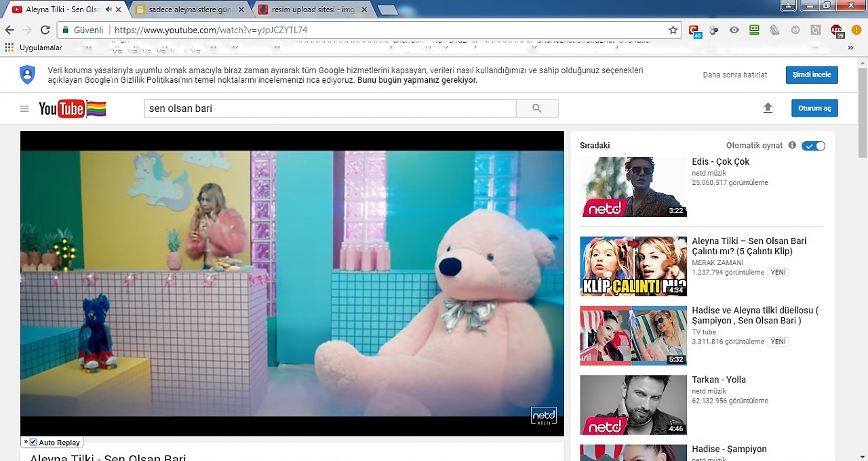The width and height of the screenshot is (868, 461).
Task: Click the autoplay info icon
Action: pyautogui.click(x=792, y=145)
